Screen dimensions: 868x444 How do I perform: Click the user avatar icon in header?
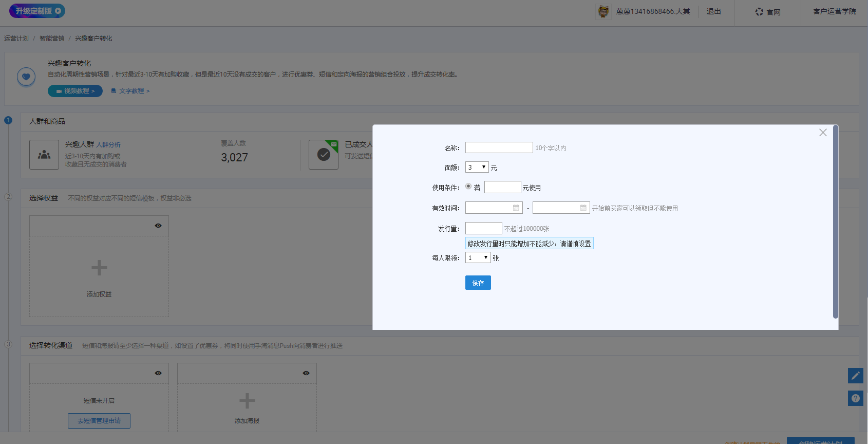point(603,11)
